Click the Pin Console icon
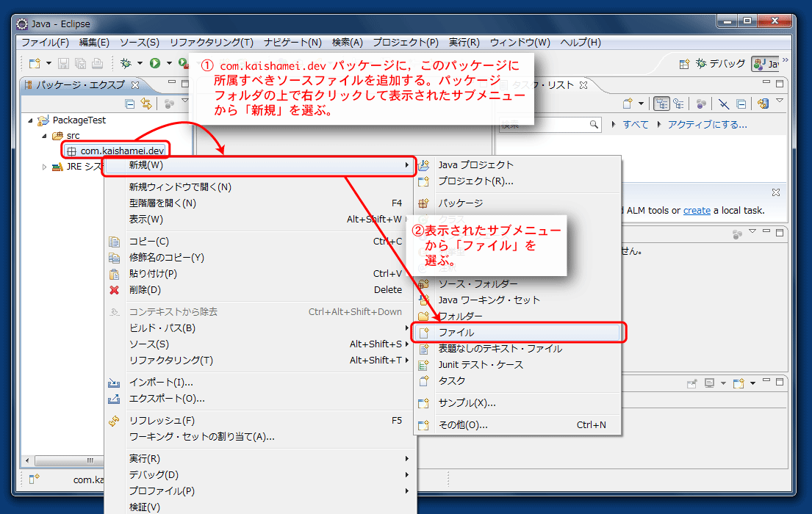This screenshot has width=812, height=514. pyautogui.click(x=692, y=383)
